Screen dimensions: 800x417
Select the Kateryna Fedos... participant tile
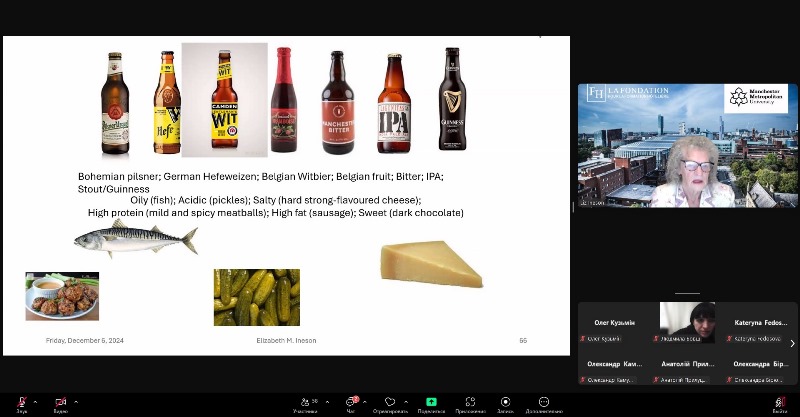click(760, 323)
